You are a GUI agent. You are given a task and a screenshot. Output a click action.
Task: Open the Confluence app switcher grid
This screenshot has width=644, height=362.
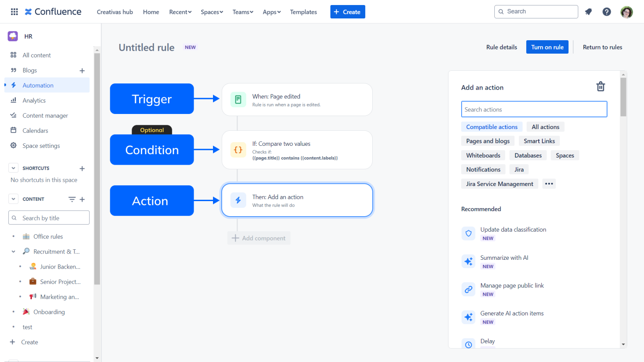coord(14,11)
